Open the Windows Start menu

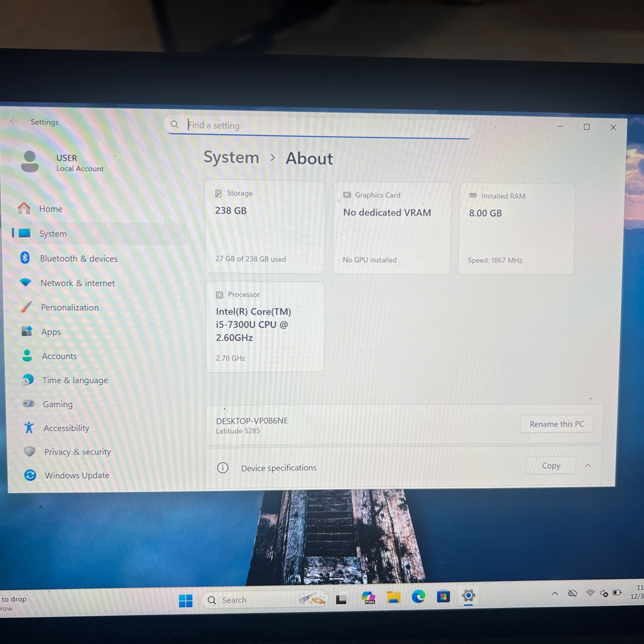pyautogui.click(x=186, y=601)
